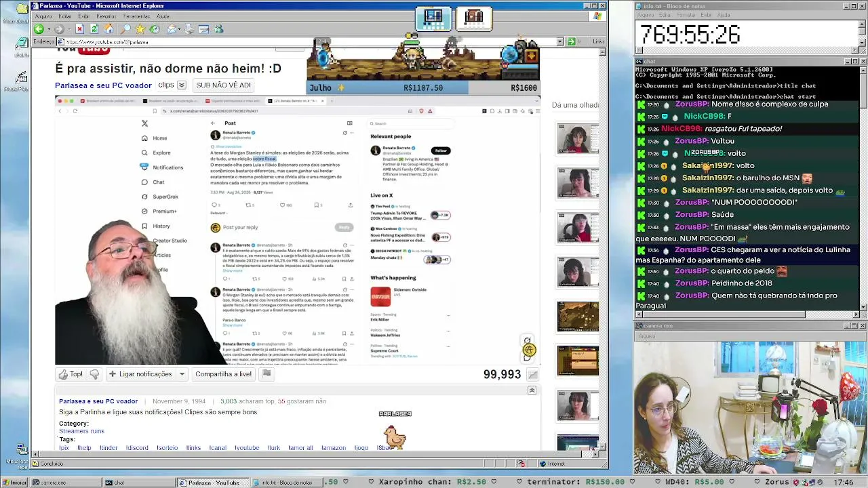The image size is (868, 488).
Task: Open the Back button history dropdown arrow
Action: pos(48,29)
